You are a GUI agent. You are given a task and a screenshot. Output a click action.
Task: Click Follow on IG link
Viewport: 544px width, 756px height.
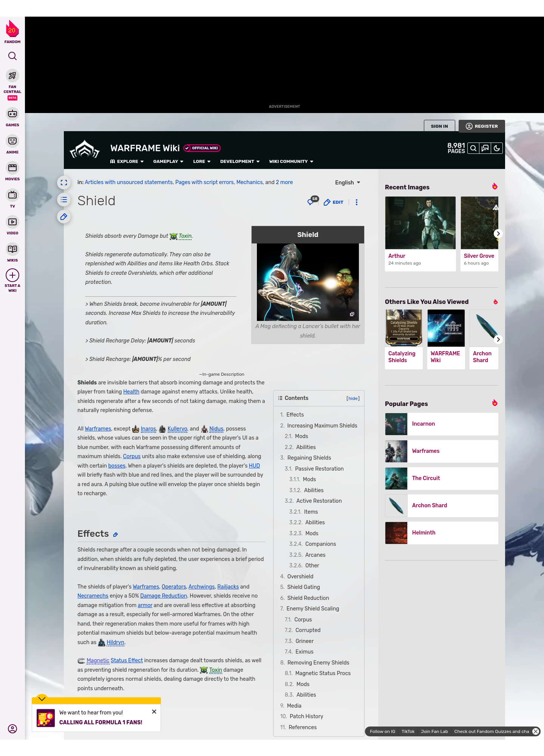[x=382, y=731]
